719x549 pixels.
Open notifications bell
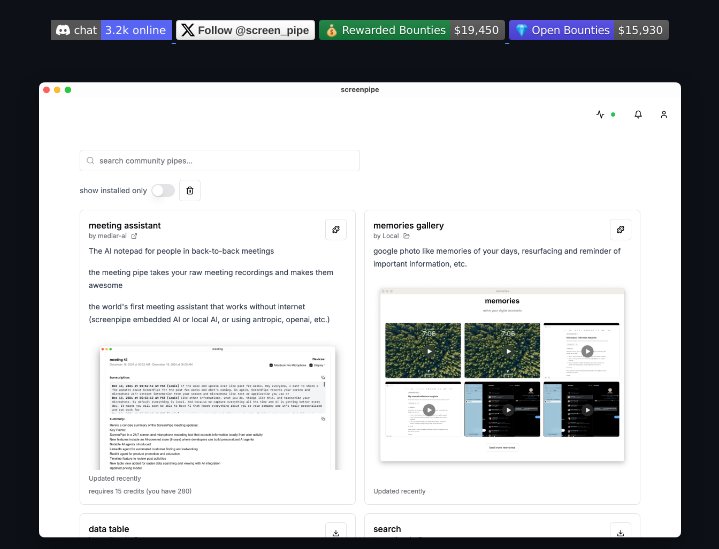pyautogui.click(x=638, y=115)
